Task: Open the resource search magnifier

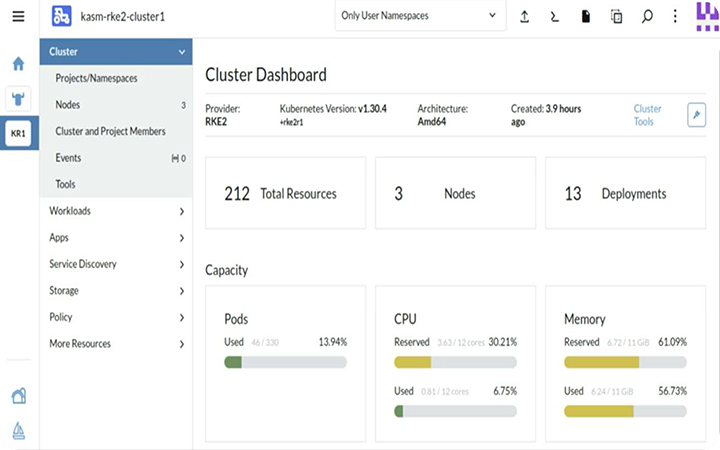Action: (647, 16)
